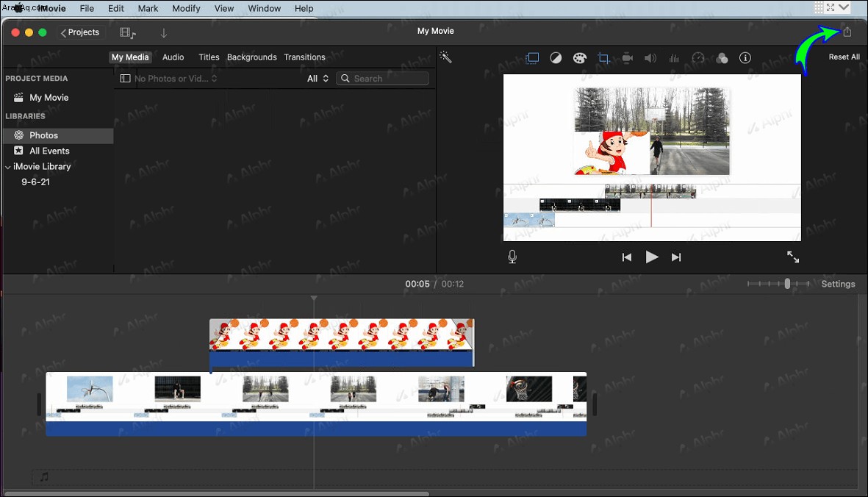Select the Cropping tool icon
The image size is (868, 497).
click(x=603, y=58)
